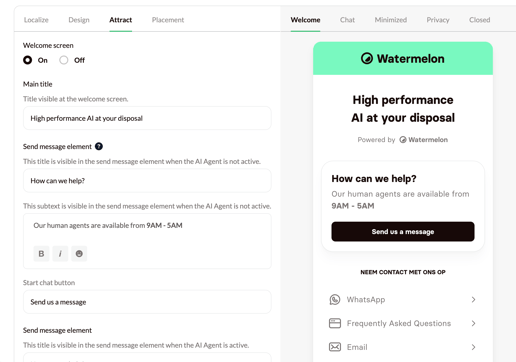Screen dimensions: 516x362
Task: Click the Email envelope icon
Action: pos(335,347)
